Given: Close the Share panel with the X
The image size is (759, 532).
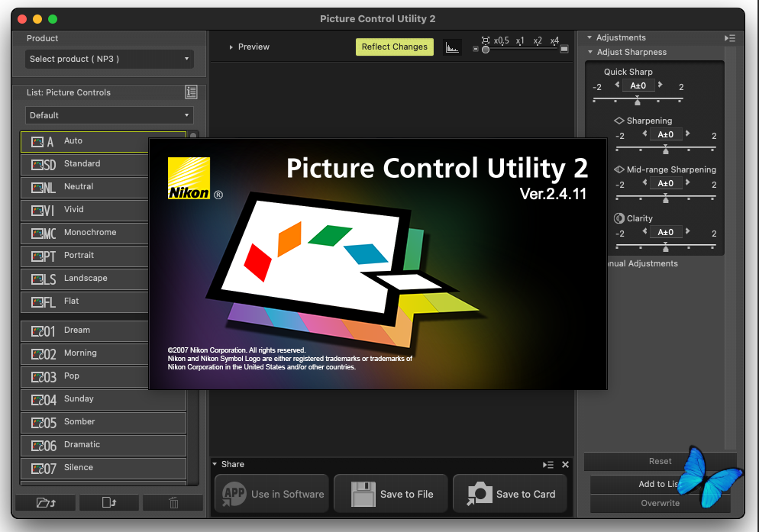Looking at the screenshot, I should 565,464.
